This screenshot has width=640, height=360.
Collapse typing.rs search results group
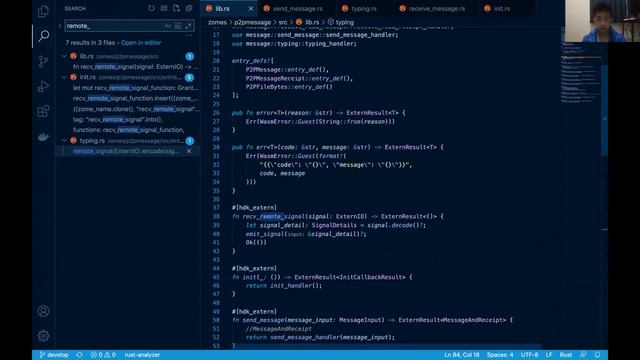click(x=64, y=140)
